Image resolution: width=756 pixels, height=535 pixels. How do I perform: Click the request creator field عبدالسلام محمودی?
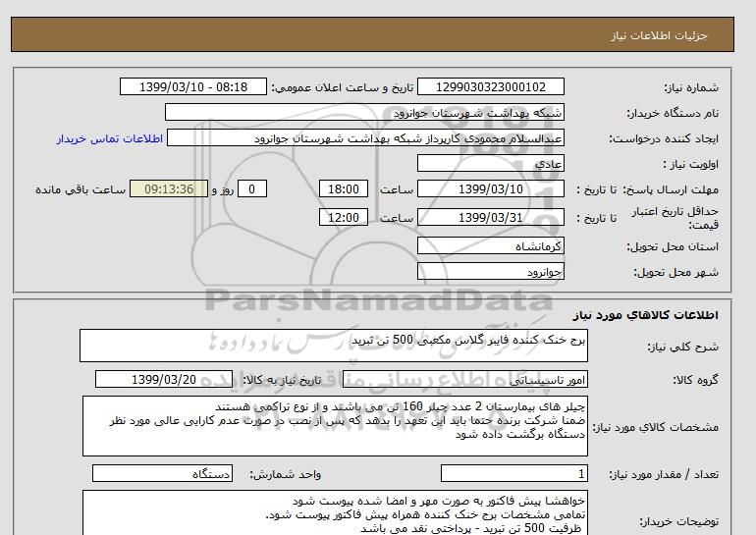click(365, 137)
